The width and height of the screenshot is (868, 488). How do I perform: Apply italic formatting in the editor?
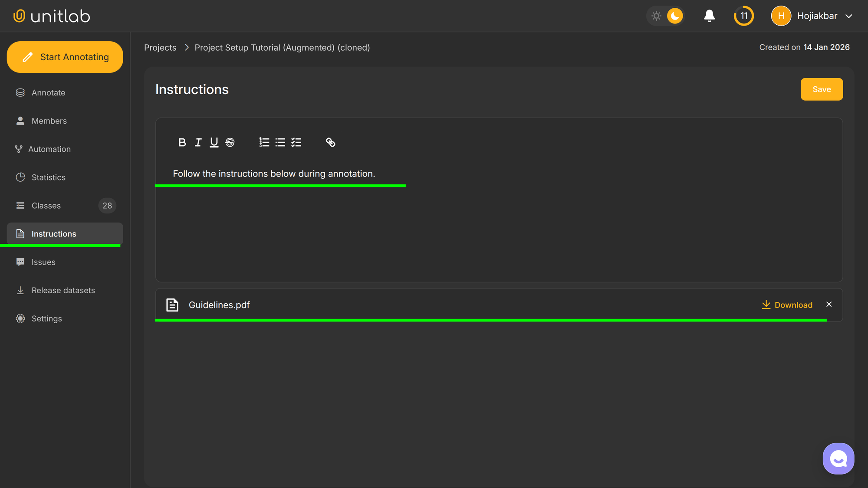pyautogui.click(x=198, y=142)
